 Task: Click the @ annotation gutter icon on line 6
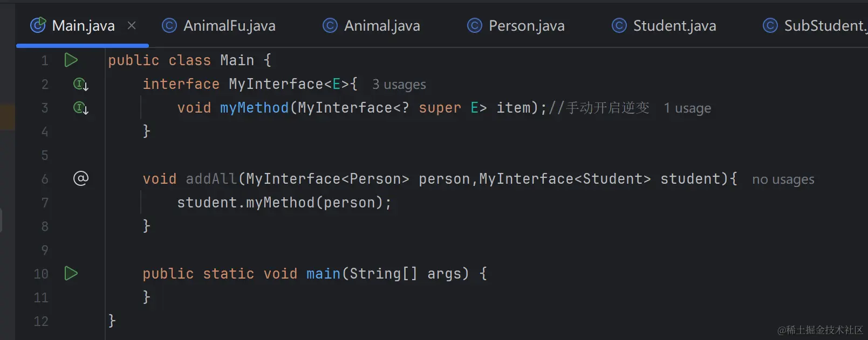click(x=80, y=178)
